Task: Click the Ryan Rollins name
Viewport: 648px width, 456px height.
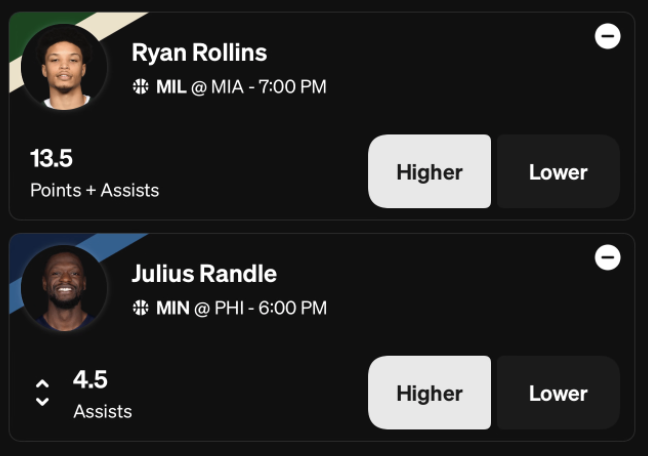Action: tap(199, 53)
